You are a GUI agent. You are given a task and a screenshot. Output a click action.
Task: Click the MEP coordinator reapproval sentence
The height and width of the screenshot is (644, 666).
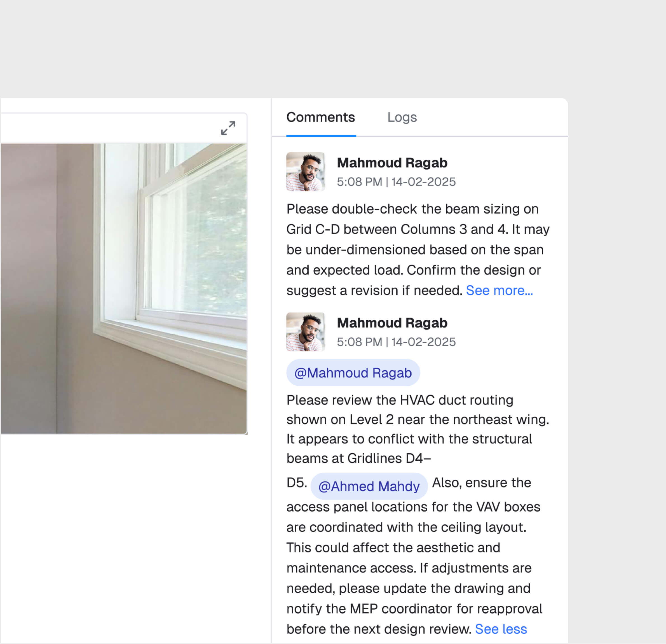click(x=414, y=609)
